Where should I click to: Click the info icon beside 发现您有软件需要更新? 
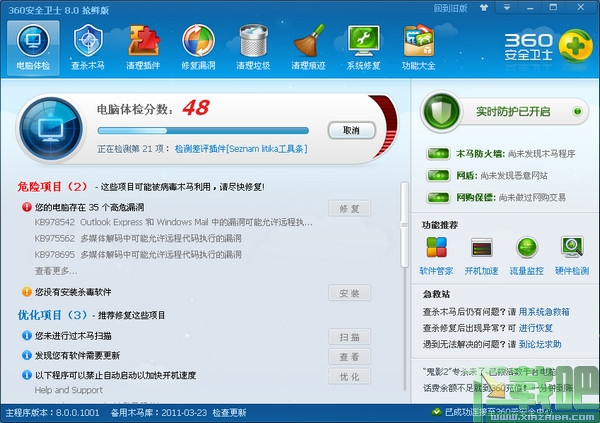coord(27,355)
